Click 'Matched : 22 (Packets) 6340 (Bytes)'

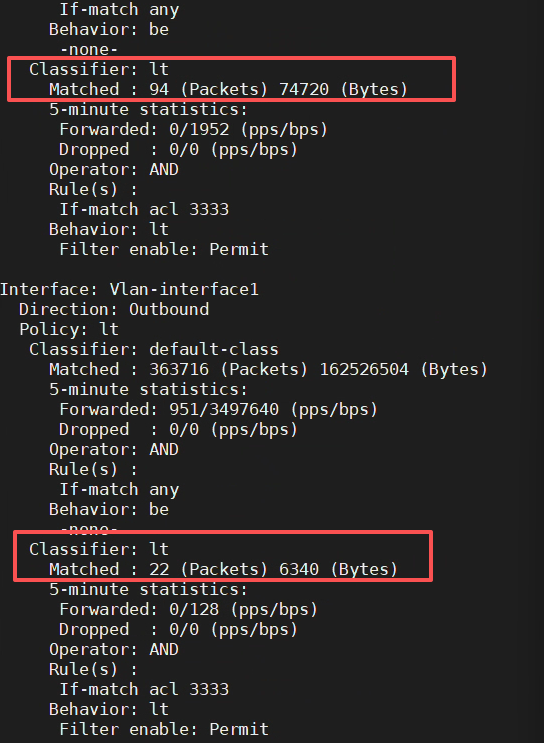[223, 569]
